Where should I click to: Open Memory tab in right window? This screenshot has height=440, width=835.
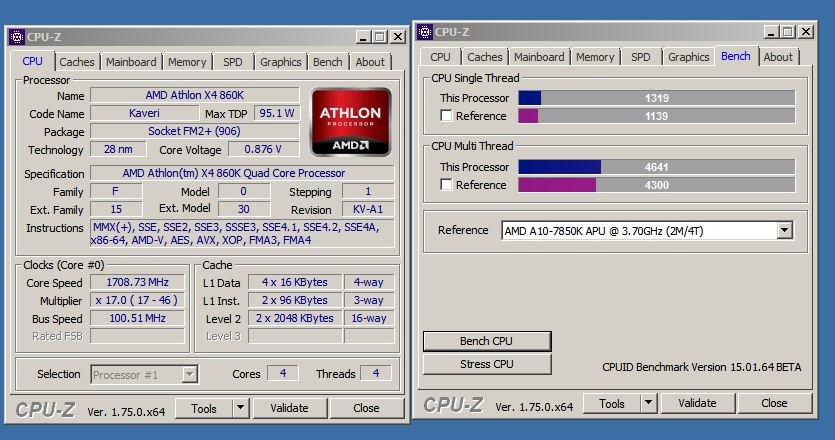(595, 57)
